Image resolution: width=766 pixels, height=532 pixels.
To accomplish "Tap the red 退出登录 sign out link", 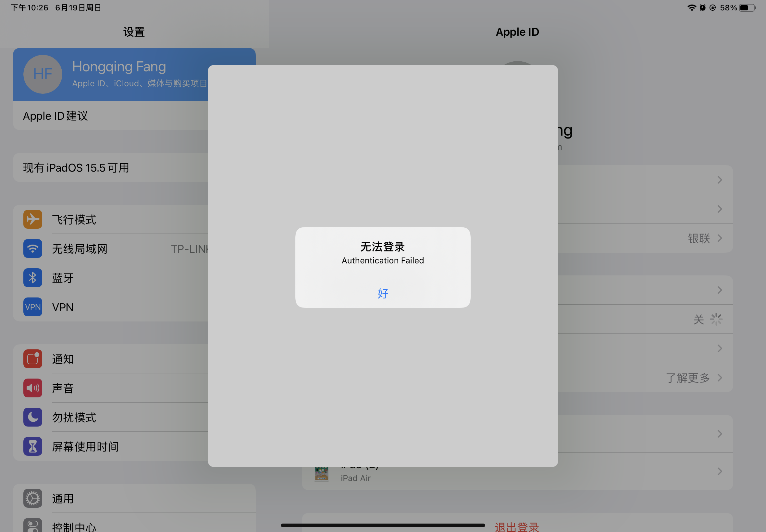I will 517,527.
